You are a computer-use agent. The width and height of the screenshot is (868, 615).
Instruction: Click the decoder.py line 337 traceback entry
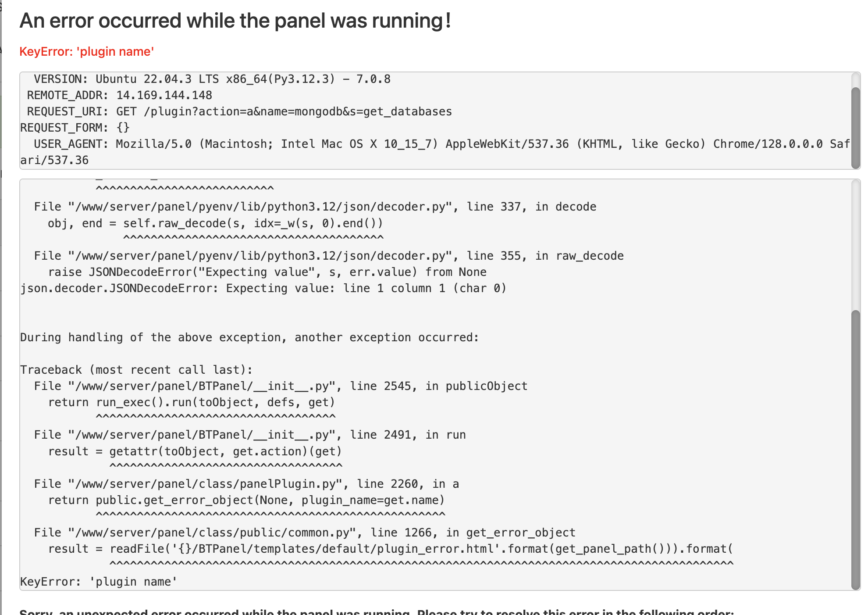315,207
